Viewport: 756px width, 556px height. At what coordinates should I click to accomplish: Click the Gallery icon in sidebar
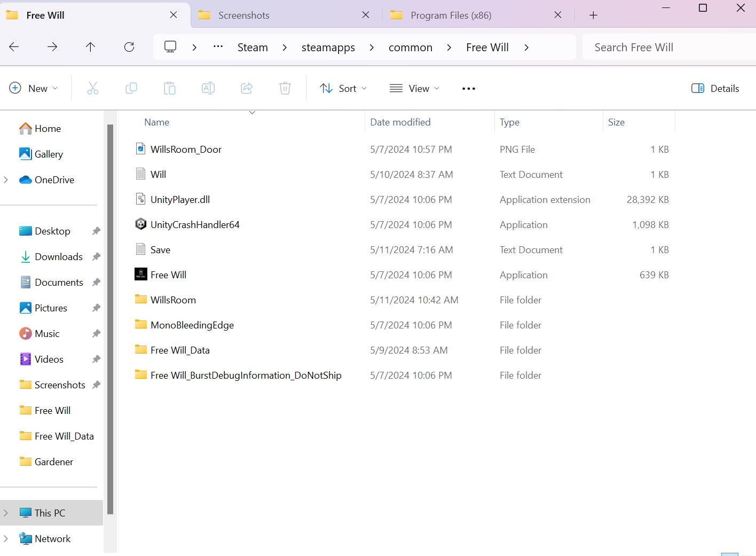click(25, 154)
